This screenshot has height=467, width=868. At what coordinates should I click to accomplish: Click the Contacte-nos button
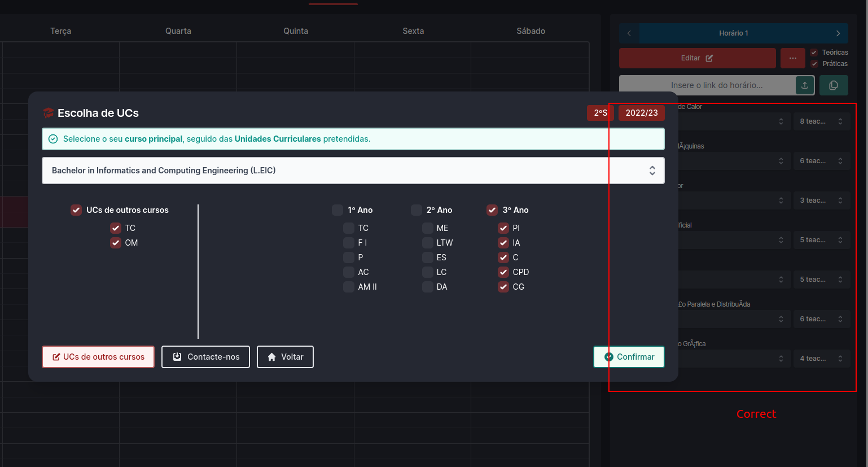click(x=205, y=357)
